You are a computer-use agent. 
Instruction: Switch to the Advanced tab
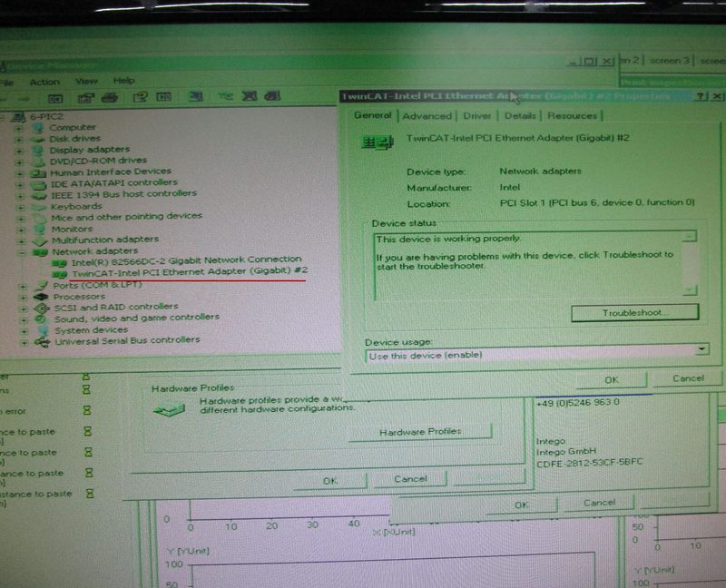point(427,116)
